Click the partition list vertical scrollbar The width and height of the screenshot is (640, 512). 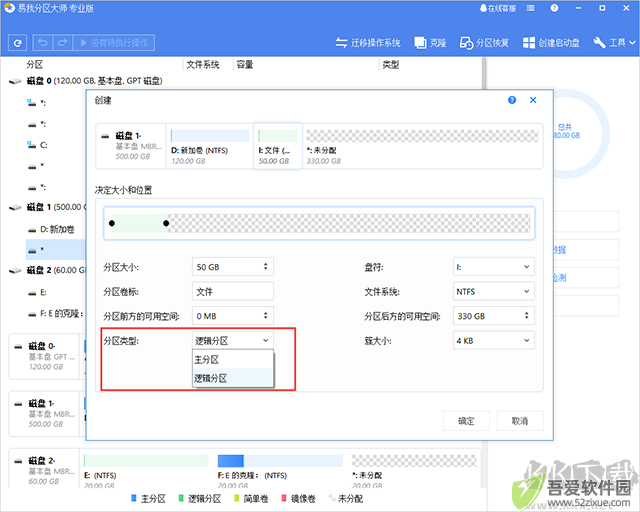tap(484, 73)
